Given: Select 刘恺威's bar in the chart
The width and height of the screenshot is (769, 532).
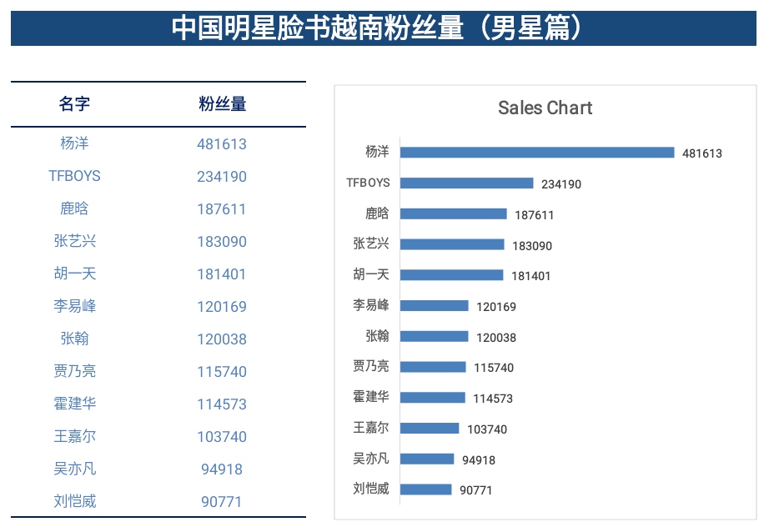Looking at the screenshot, I should click(425, 489).
